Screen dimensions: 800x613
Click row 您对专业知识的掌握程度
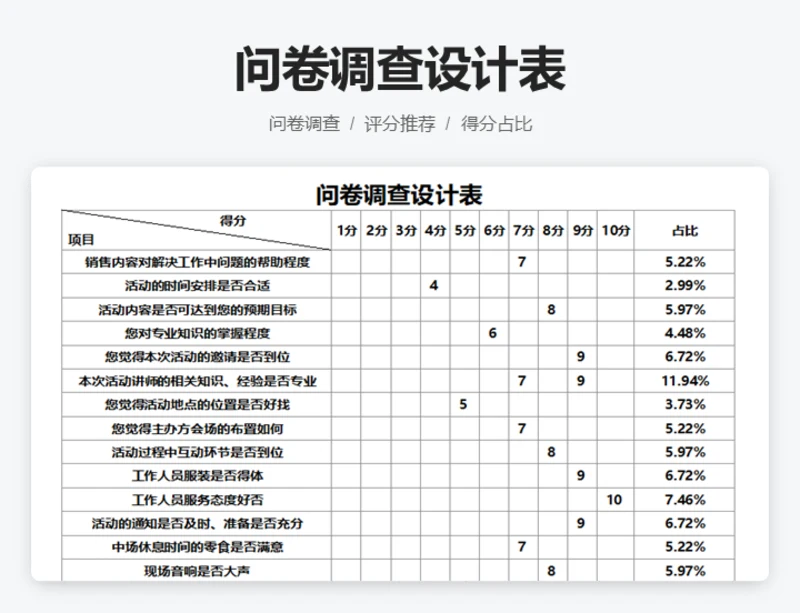pyautogui.click(x=398, y=333)
